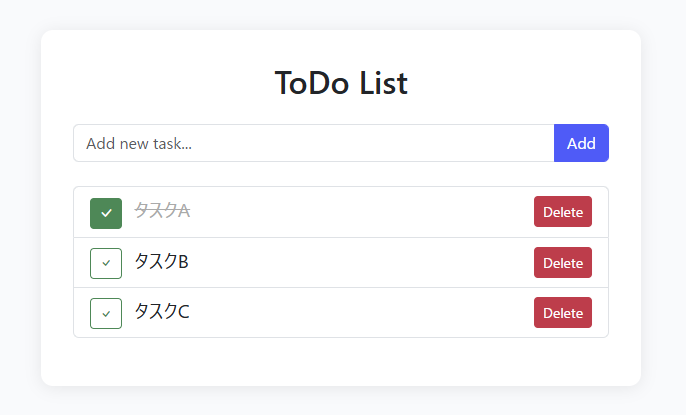The image size is (686, 415).
Task: Click the blue Add button
Action: point(581,143)
